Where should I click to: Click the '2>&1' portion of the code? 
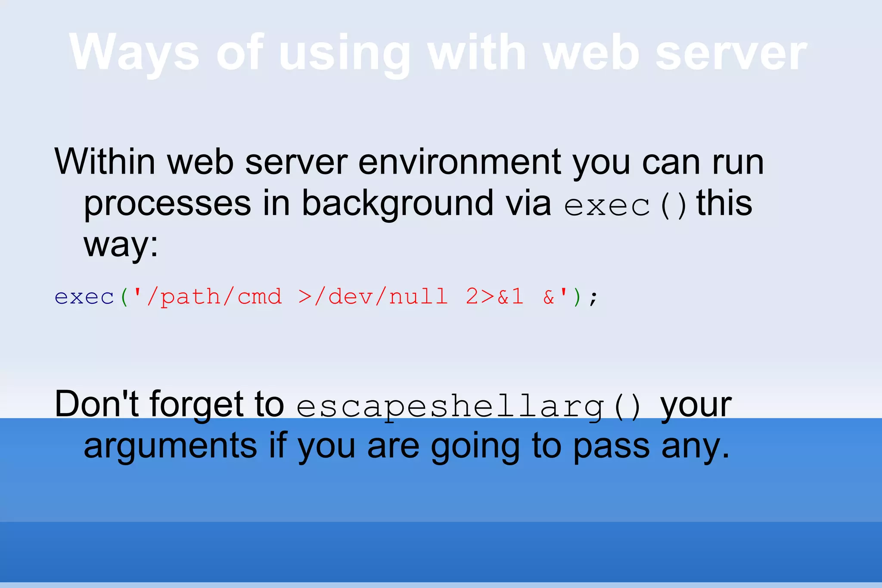tap(494, 297)
